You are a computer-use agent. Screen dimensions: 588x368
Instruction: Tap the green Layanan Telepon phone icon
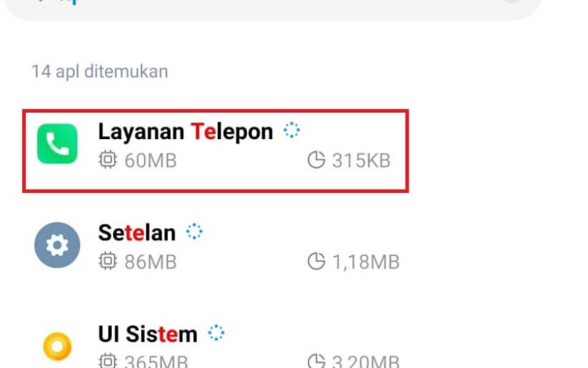point(57,144)
